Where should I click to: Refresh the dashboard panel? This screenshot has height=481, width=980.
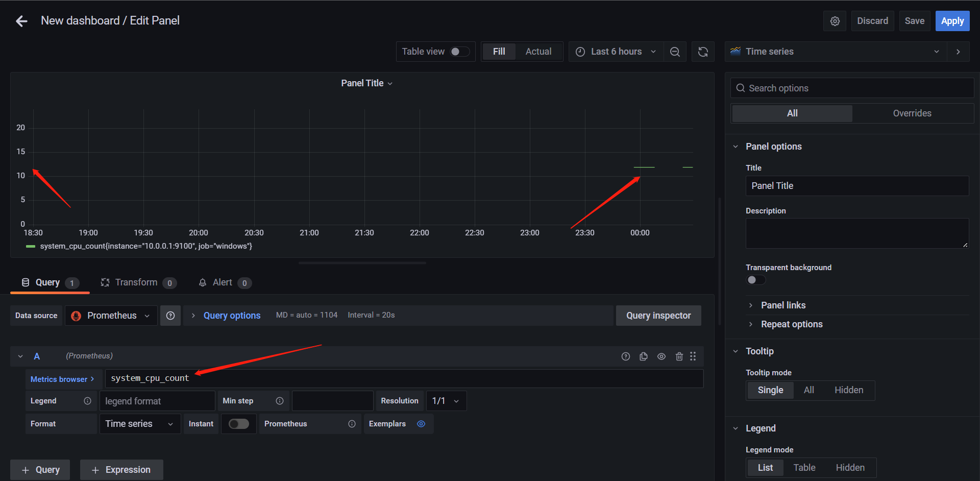[x=703, y=52]
